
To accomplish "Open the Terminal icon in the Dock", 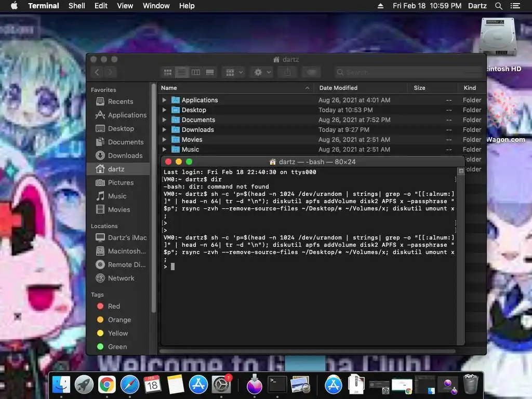I will 277,385.
